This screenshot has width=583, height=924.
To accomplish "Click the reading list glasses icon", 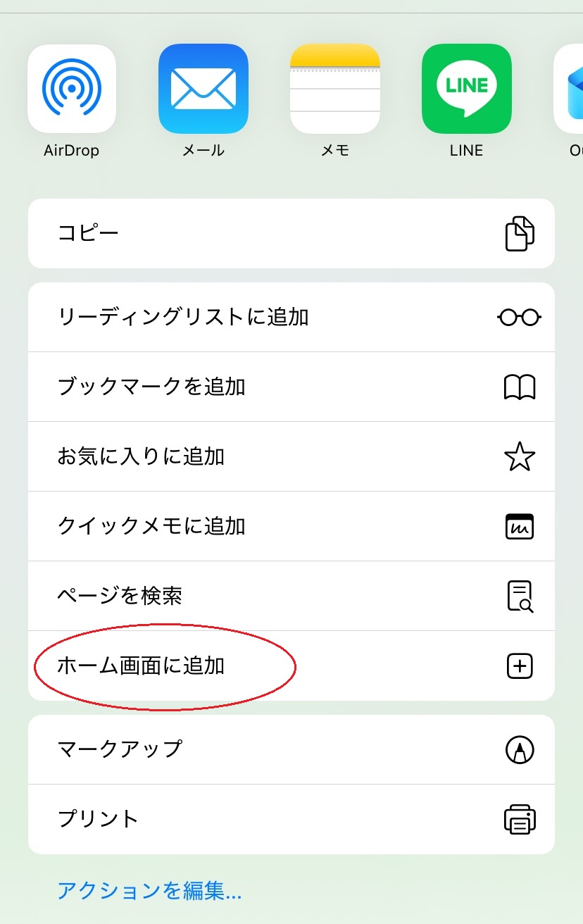I will (x=520, y=318).
